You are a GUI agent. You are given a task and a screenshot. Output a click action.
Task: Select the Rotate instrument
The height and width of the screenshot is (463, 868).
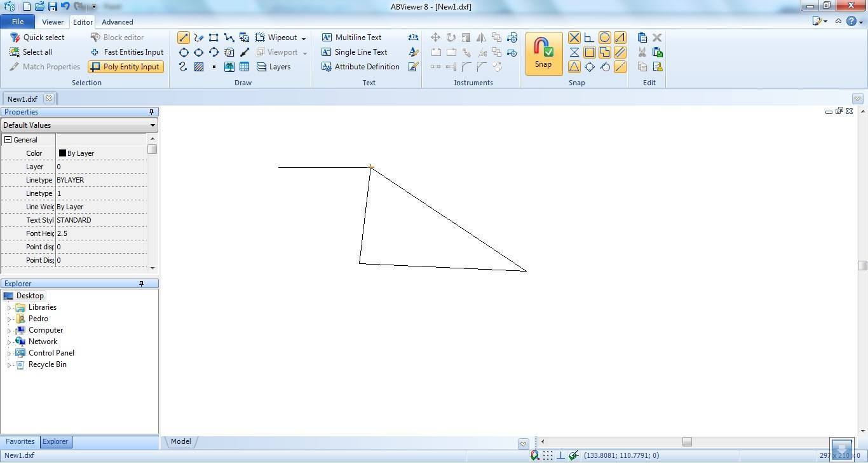click(451, 37)
